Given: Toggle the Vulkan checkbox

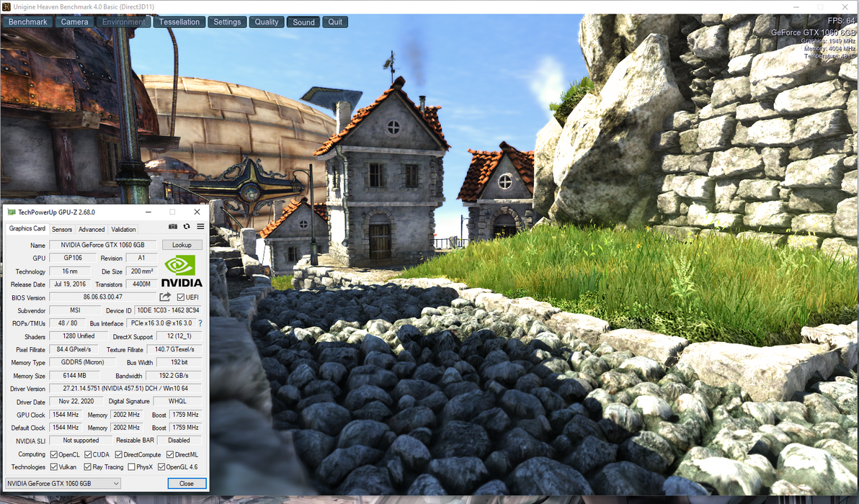Looking at the screenshot, I should (53, 467).
